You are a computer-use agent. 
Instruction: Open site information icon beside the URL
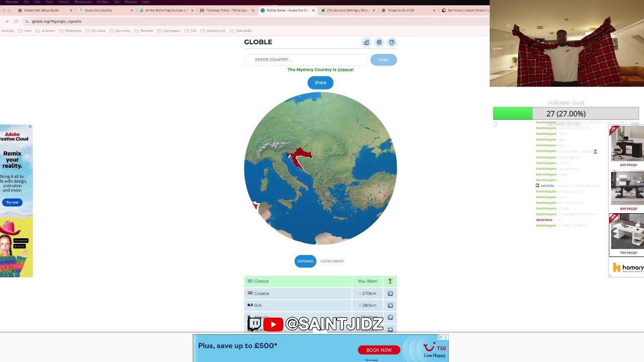27,21
